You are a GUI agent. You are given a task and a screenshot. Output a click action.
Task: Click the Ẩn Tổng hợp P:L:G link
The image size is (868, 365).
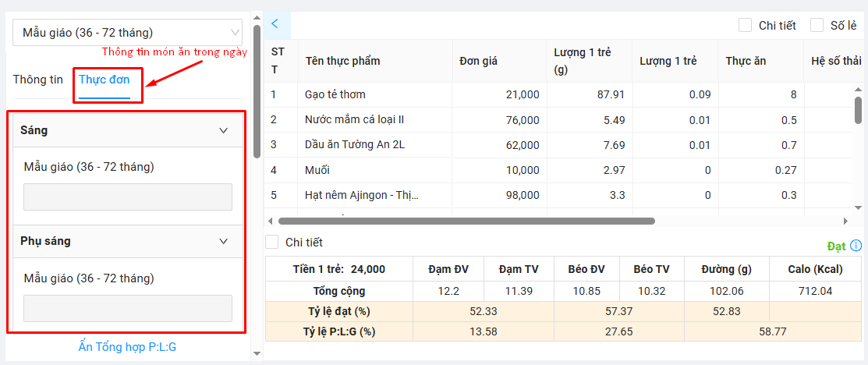click(127, 346)
